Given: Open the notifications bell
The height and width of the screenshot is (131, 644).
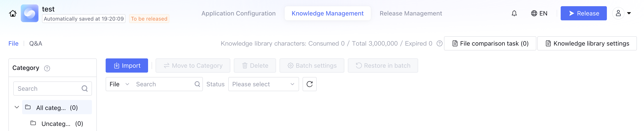Looking at the screenshot, I should tap(514, 13).
